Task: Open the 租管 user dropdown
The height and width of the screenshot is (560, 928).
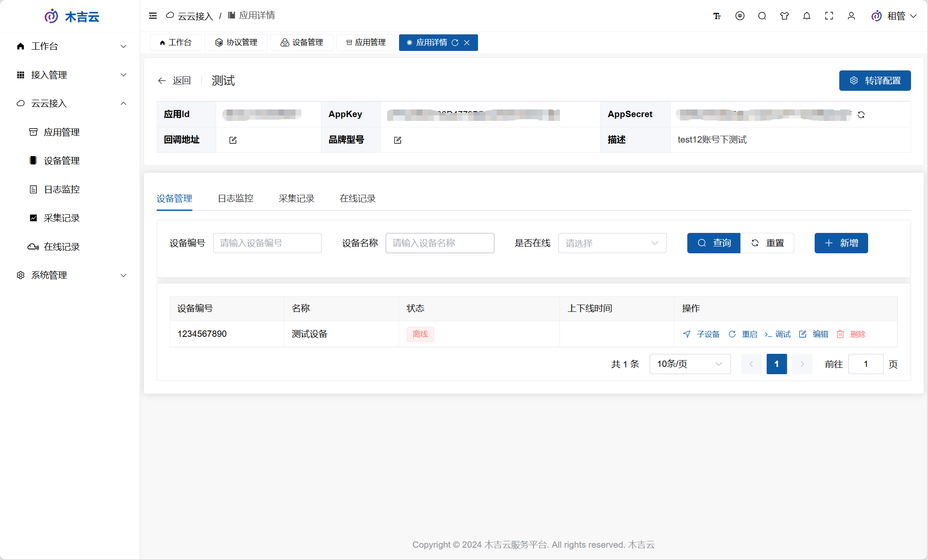Action: pos(894,16)
